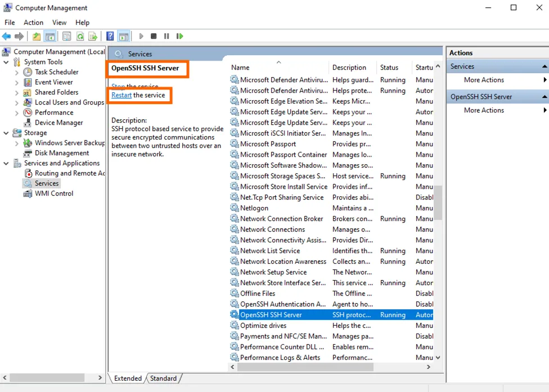Click the services list vertical scrollbar thumb
The height and width of the screenshot is (392, 549).
click(x=438, y=203)
